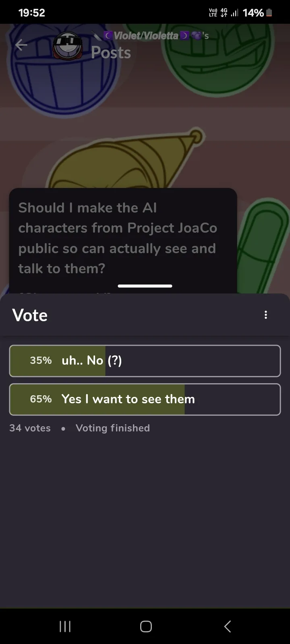Tap the bottom sheet drag handle
The image size is (290, 644).
[145, 286]
